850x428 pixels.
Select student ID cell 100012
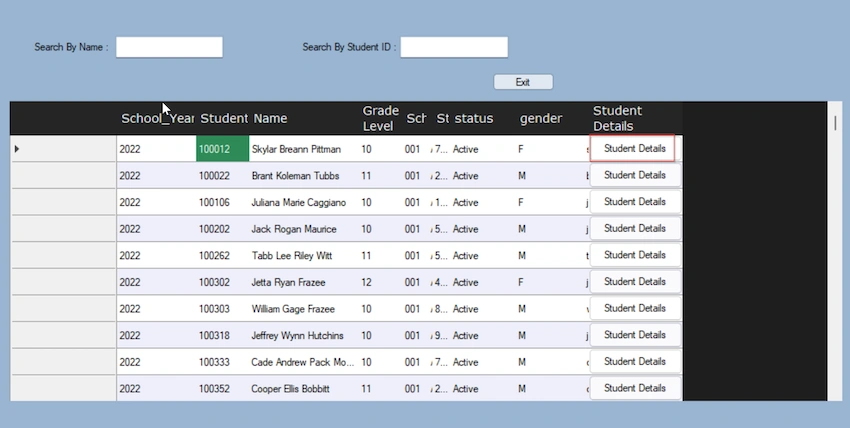coord(222,149)
